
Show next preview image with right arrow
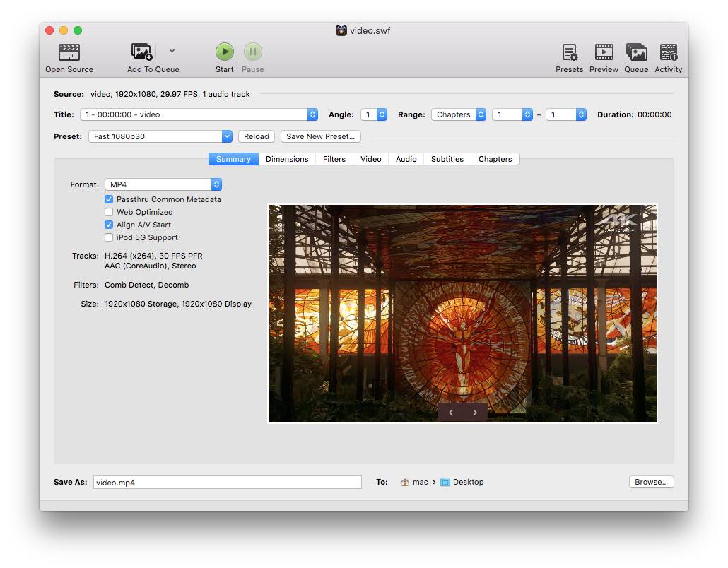[x=475, y=413]
